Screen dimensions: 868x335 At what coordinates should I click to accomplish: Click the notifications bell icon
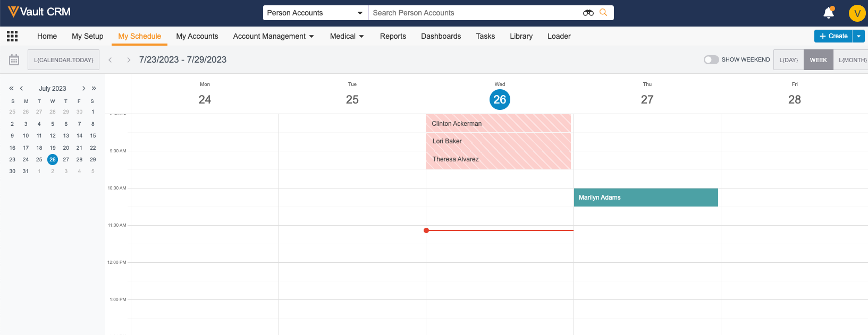click(x=828, y=13)
